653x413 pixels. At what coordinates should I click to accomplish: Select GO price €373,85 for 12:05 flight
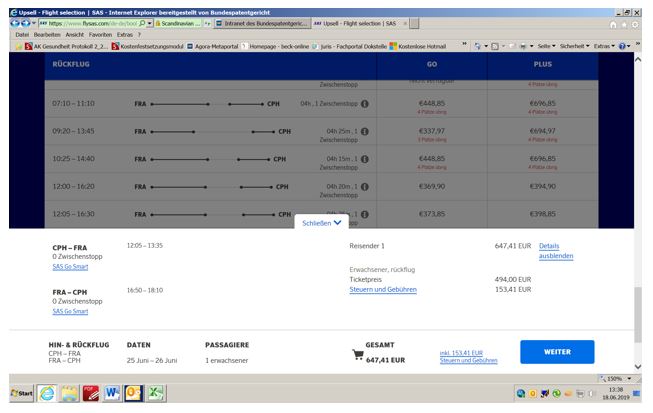pos(432,214)
